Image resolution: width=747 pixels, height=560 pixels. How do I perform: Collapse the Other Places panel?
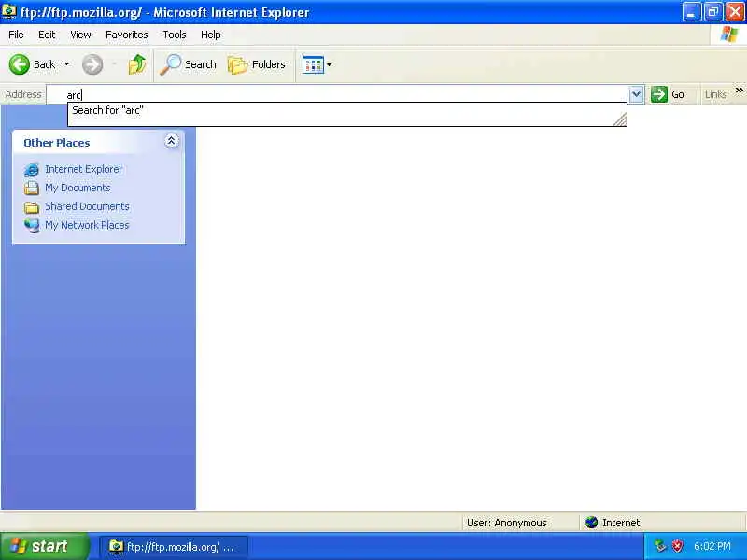pyautogui.click(x=171, y=141)
